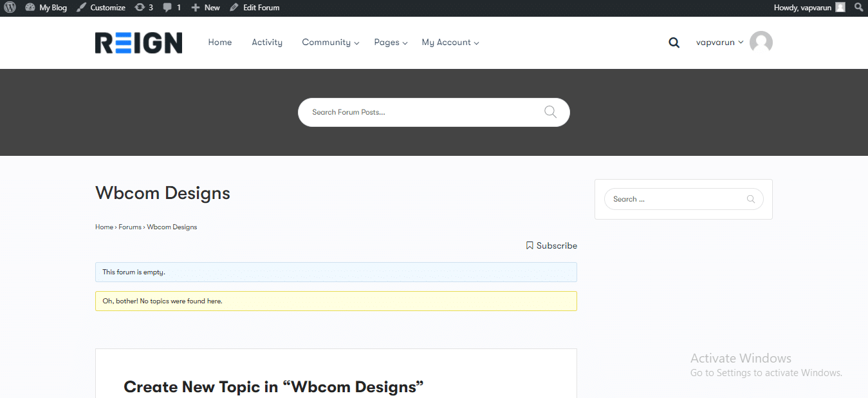The height and width of the screenshot is (398, 868).
Task: Open the Activity nav link
Action: (x=267, y=43)
